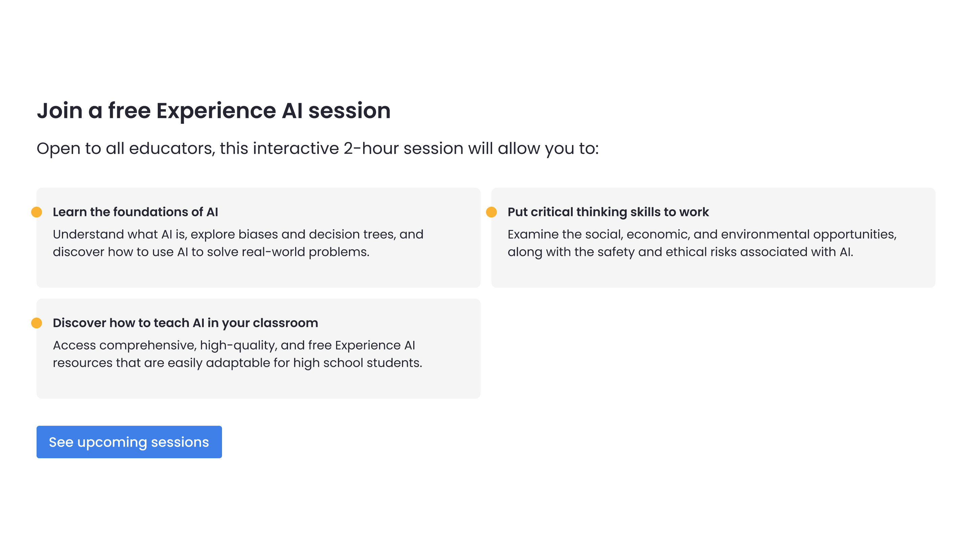
Task: Select the Learn the foundations of AI heading
Action: (135, 212)
